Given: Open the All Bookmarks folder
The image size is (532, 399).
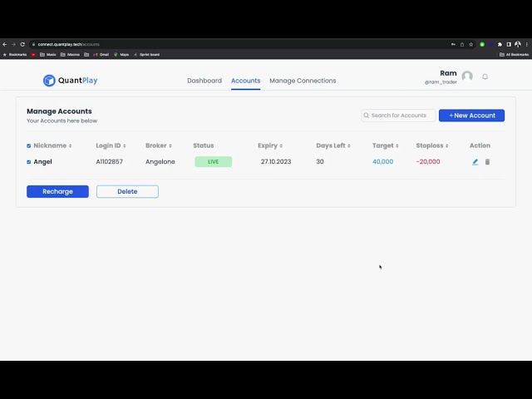Looking at the screenshot, I should (x=514, y=55).
